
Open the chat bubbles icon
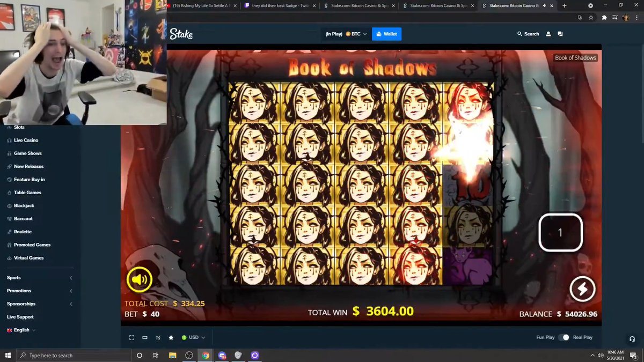(x=560, y=34)
